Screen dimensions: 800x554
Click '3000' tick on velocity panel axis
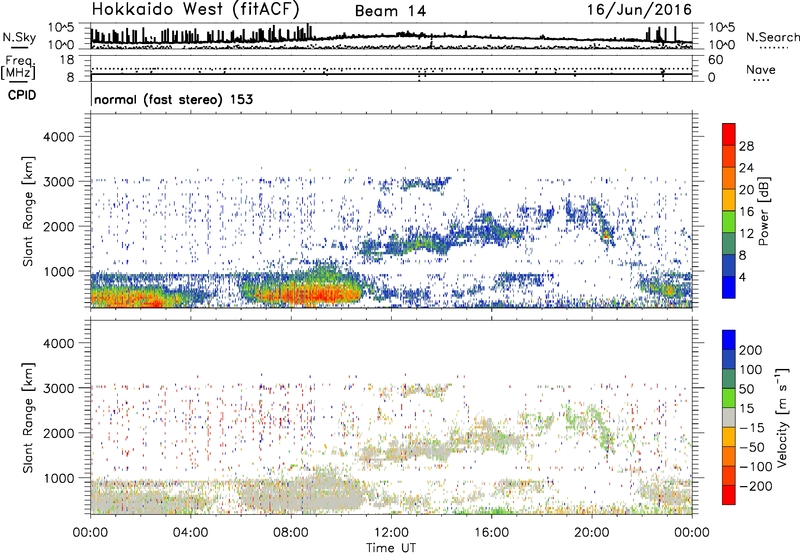tap(58, 388)
